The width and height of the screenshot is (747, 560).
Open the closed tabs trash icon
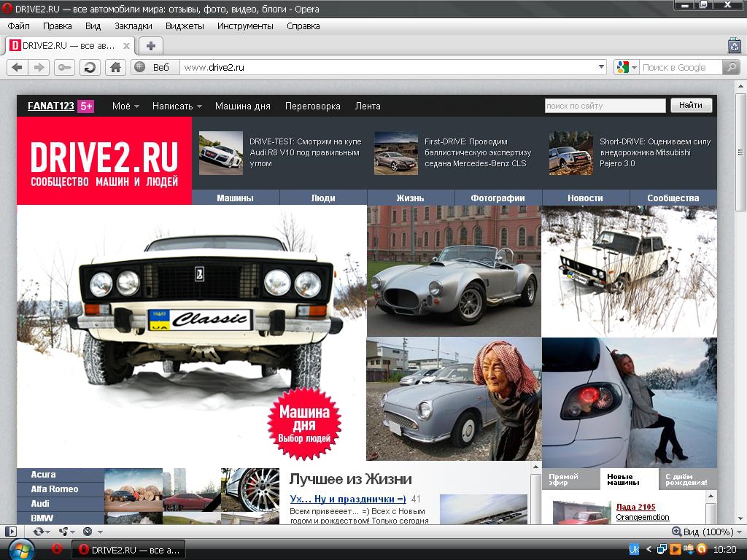click(735, 46)
